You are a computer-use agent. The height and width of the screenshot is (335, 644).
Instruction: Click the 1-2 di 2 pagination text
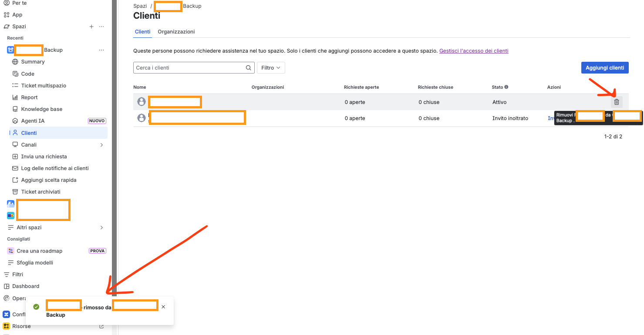(x=613, y=137)
